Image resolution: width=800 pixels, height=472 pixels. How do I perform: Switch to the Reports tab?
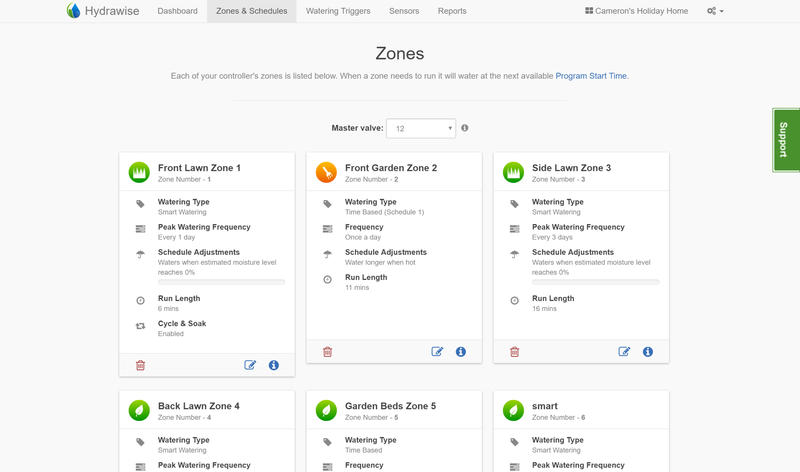click(452, 11)
